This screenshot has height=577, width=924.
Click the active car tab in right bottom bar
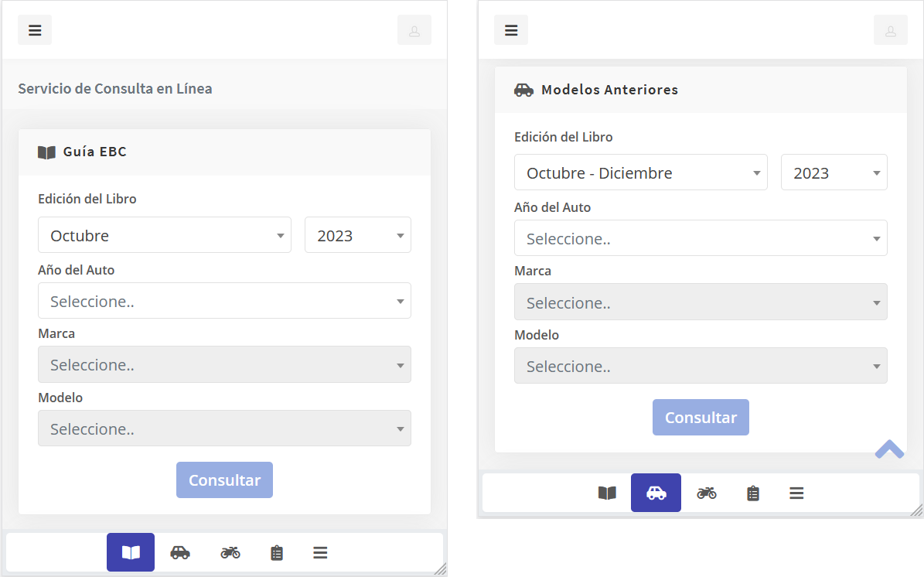pos(656,493)
